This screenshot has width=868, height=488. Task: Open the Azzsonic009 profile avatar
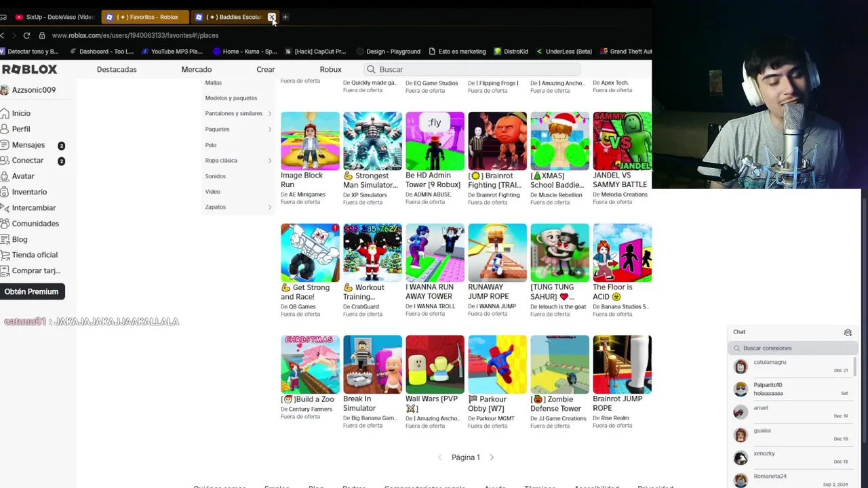click(x=5, y=89)
